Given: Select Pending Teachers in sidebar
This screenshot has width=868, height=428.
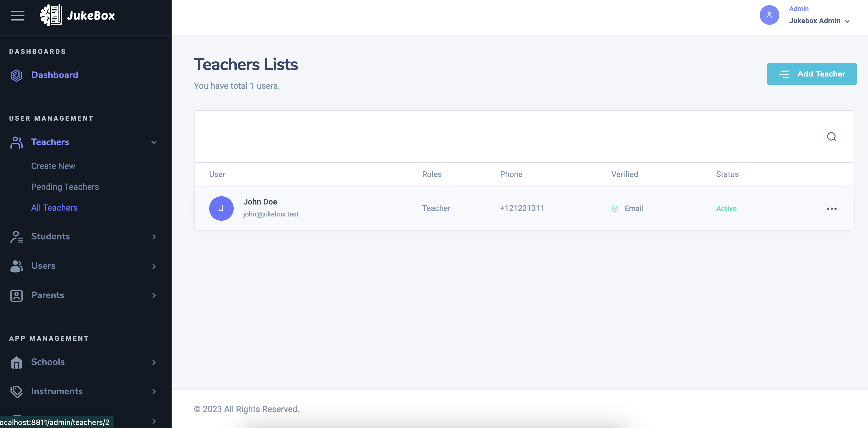Looking at the screenshot, I should click(x=65, y=187).
